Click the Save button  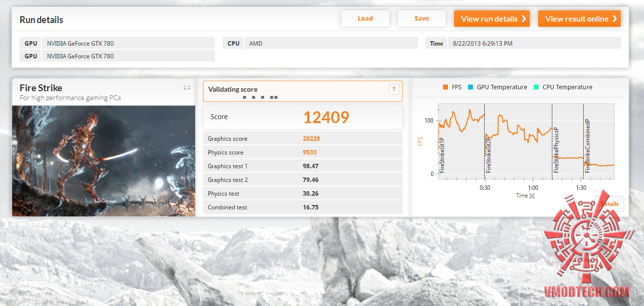click(x=421, y=19)
